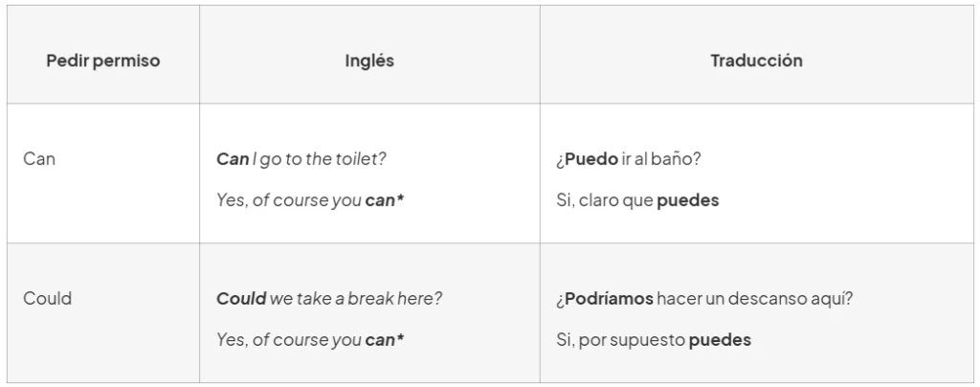
Task: Click the 'Traducción' column header
Action: pos(756,60)
